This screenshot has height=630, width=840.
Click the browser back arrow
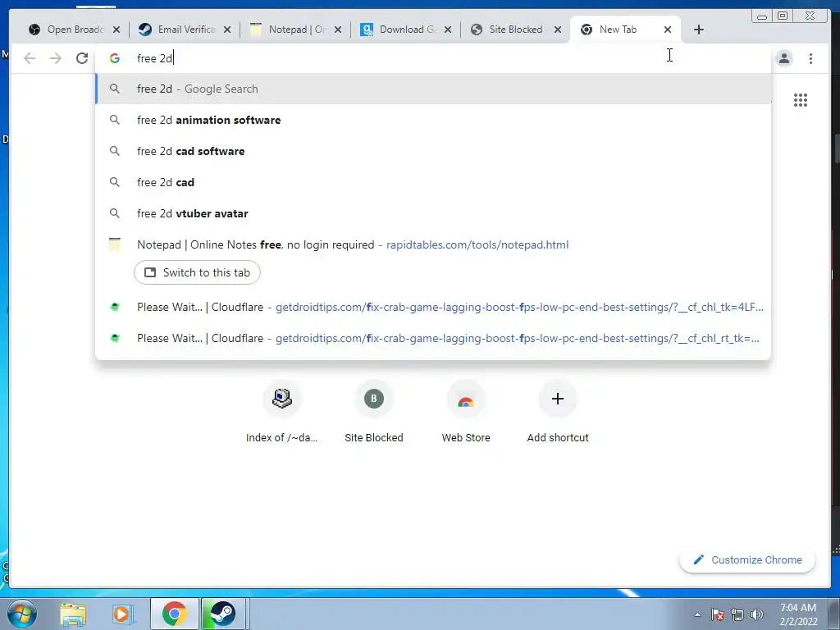(x=30, y=58)
